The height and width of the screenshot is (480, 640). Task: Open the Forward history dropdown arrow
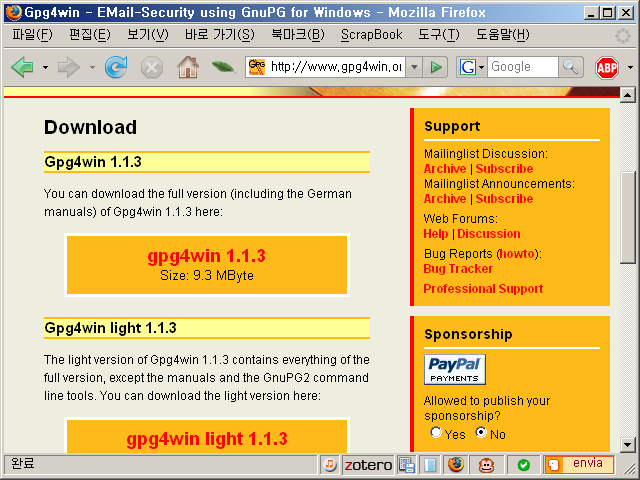pos(92,67)
